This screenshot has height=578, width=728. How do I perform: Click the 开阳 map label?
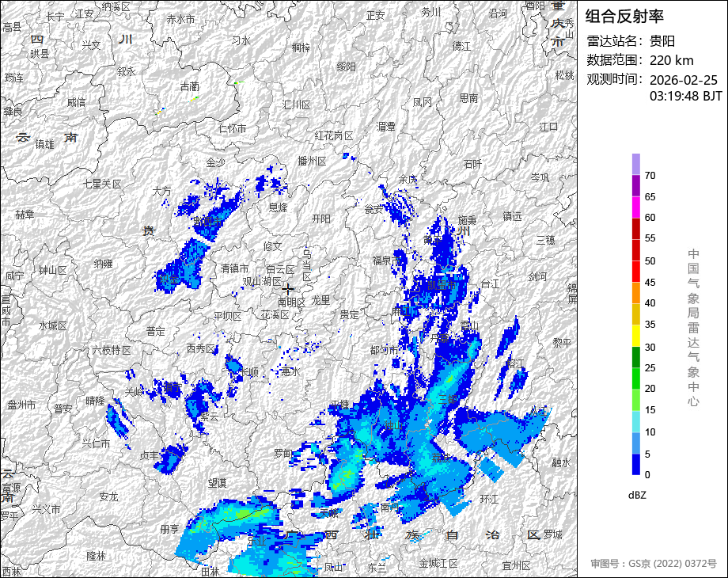point(320,219)
